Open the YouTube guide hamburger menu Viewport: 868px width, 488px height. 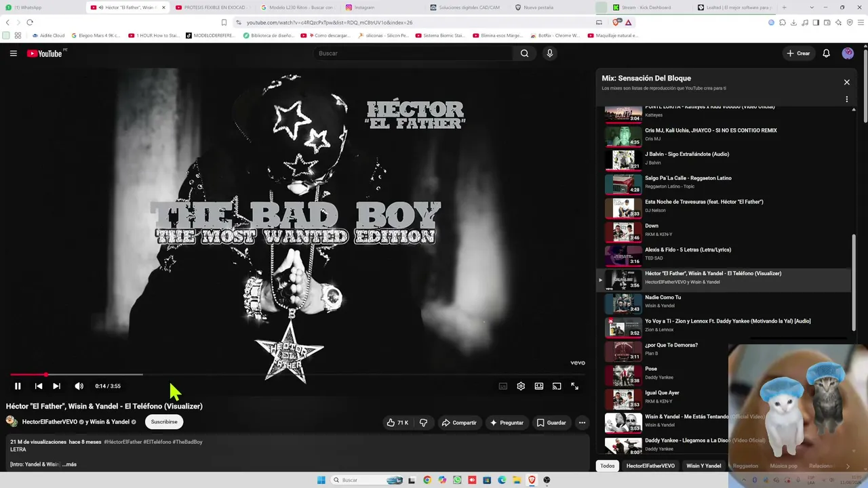coord(13,54)
